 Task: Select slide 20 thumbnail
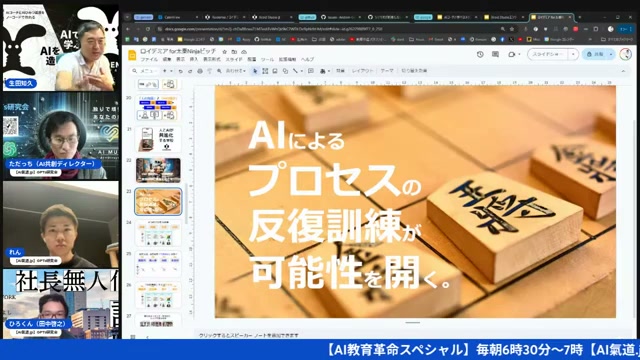coord(158,108)
